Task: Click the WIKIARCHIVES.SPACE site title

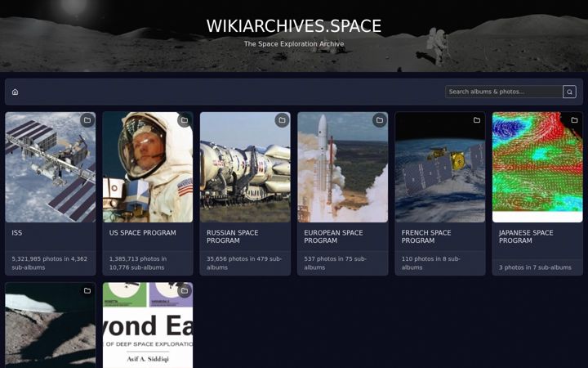Action: (x=294, y=26)
